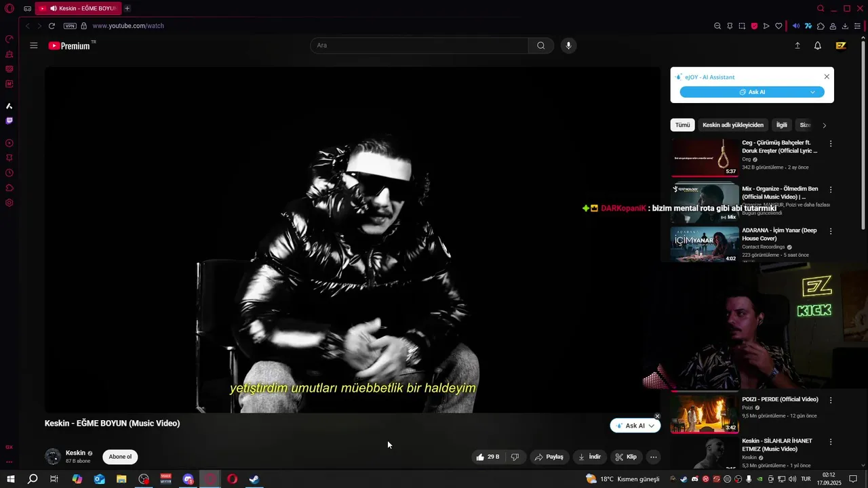Viewport: 868px width, 488px height.
Task: Expand the Ask AI dropdown in eJOY panel
Action: point(812,92)
